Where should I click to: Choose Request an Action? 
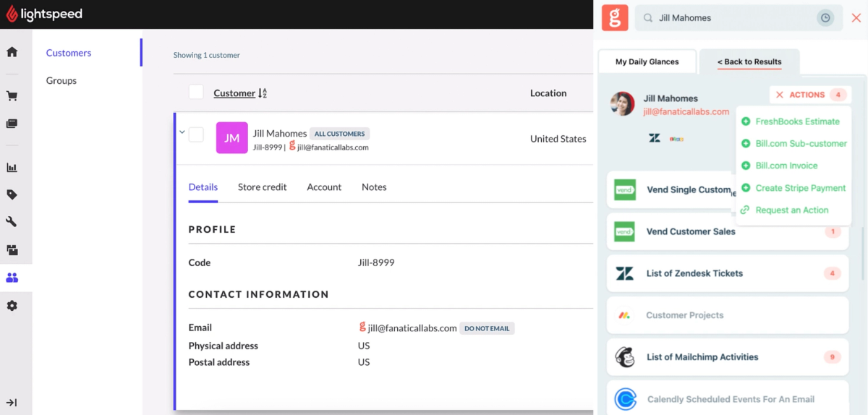(x=792, y=210)
